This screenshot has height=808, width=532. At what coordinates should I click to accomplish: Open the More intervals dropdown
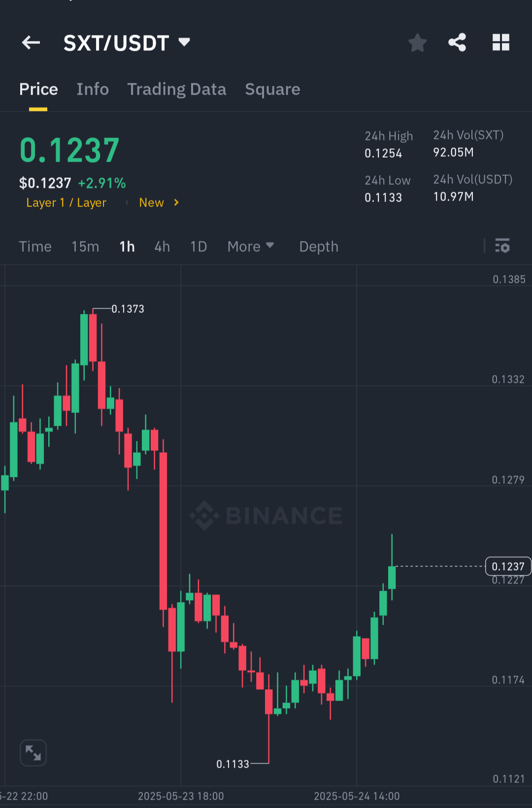click(x=251, y=246)
